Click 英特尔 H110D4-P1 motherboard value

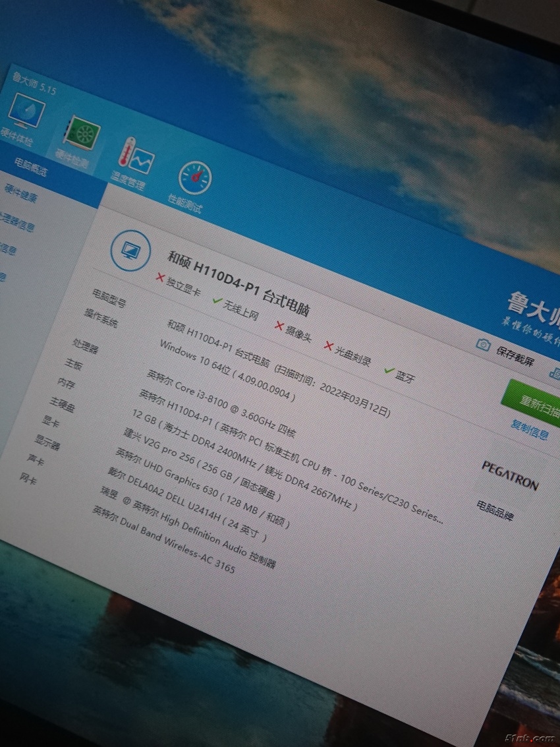[291, 456]
